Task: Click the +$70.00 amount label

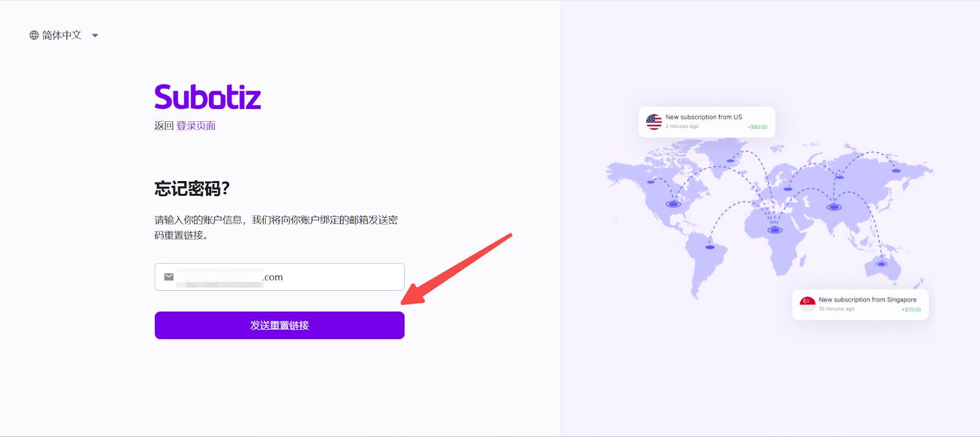Action: (x=911, y=310)
